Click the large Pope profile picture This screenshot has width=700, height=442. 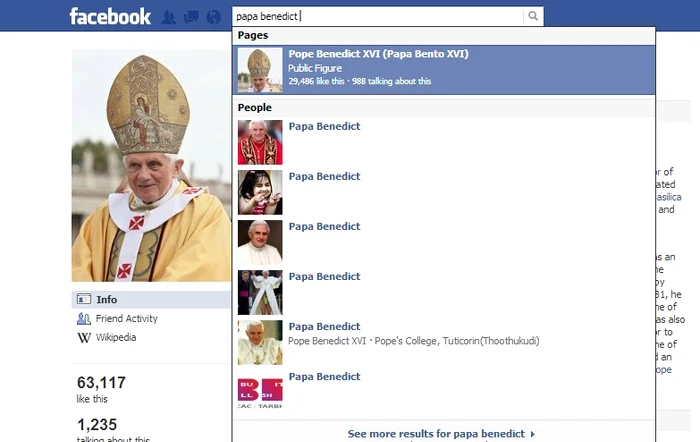click(151, 166)
